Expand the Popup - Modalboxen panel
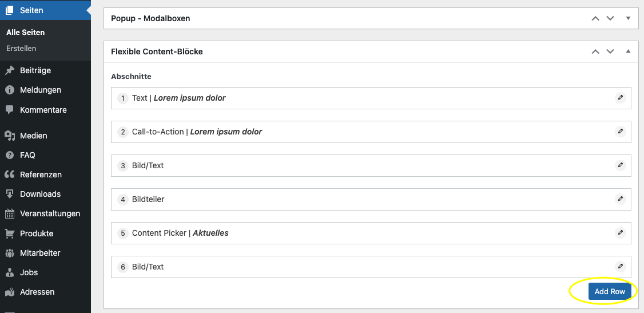644x313 pixels. 628,18
